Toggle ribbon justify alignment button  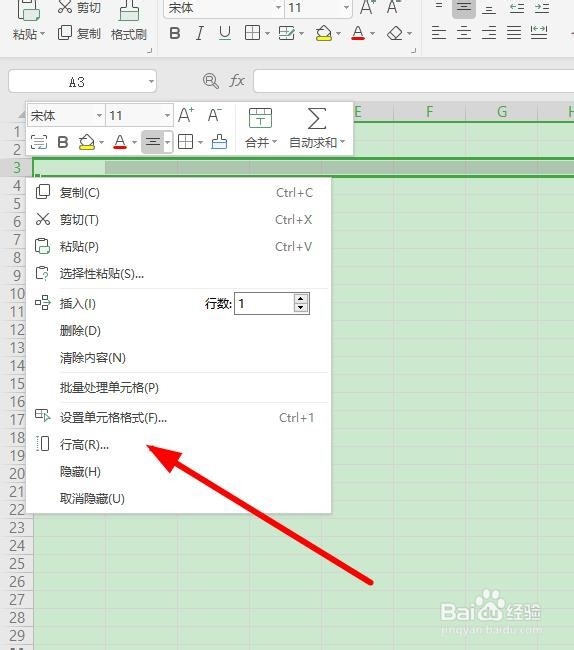tap(514, 33)
